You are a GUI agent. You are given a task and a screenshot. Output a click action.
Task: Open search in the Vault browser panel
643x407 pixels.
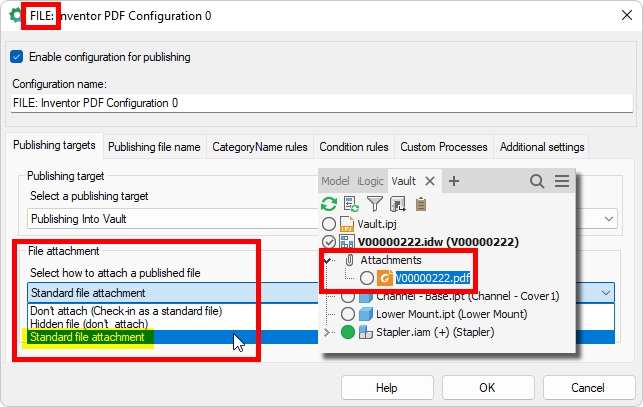(x=537, y=181)
